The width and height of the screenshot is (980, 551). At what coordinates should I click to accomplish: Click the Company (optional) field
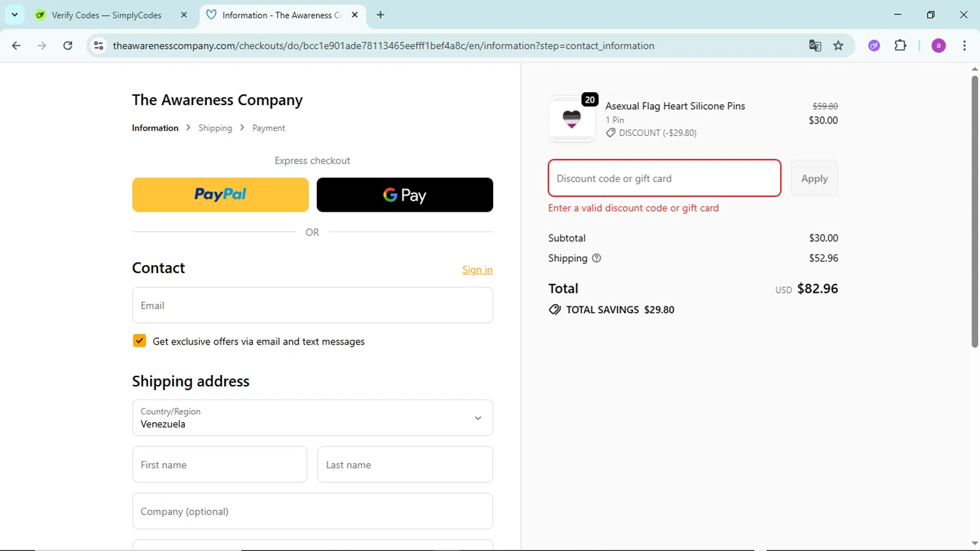pyautogui.click(x=312, y=511)
